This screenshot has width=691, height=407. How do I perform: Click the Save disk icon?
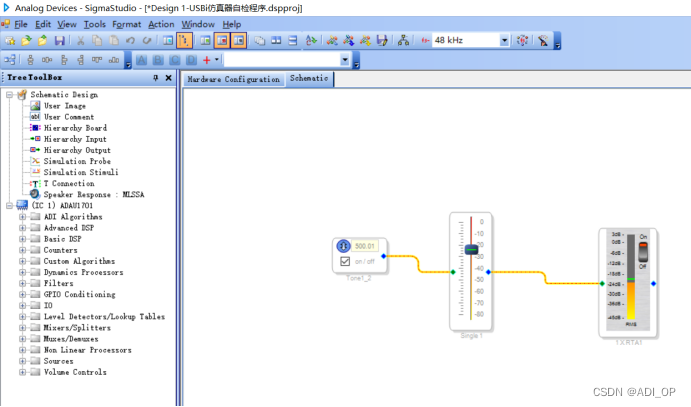(x=59, y=41)
